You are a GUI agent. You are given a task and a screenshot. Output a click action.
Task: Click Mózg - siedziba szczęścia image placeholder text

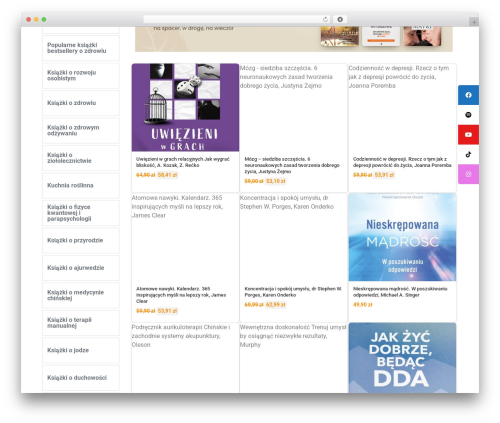coord(286,77)
